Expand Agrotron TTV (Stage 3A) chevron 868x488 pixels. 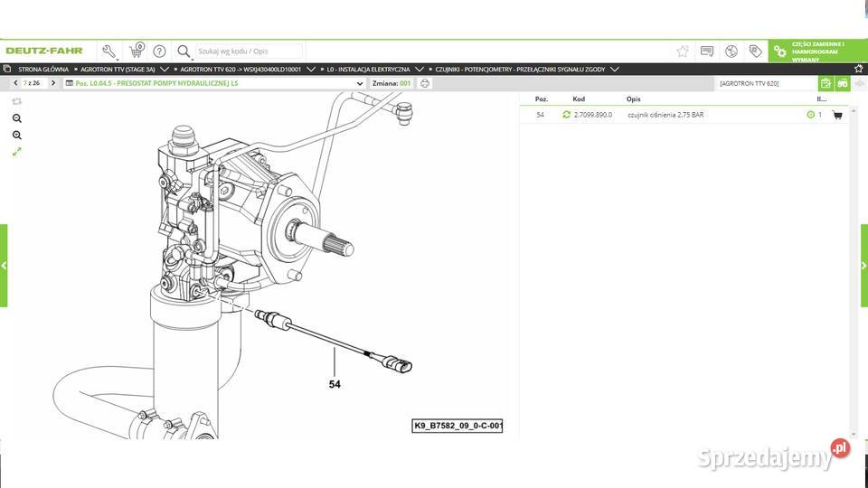coord(165,70)
